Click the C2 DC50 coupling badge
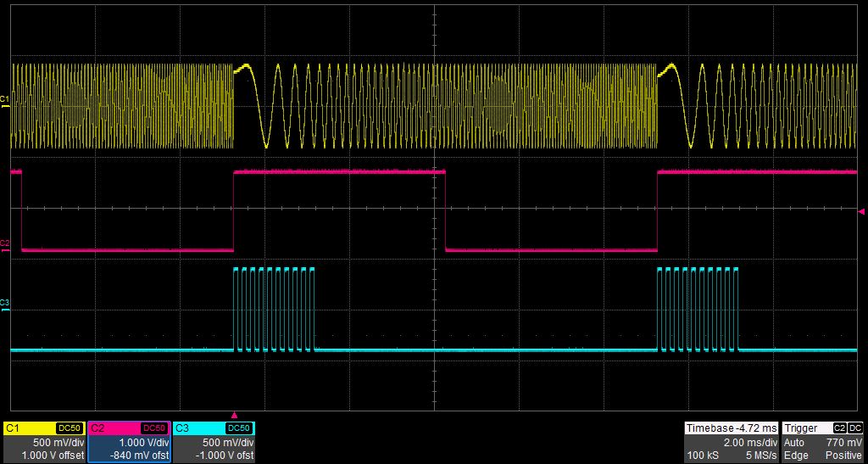Viewport: 868px width, 464px height. tap(154, 428)
